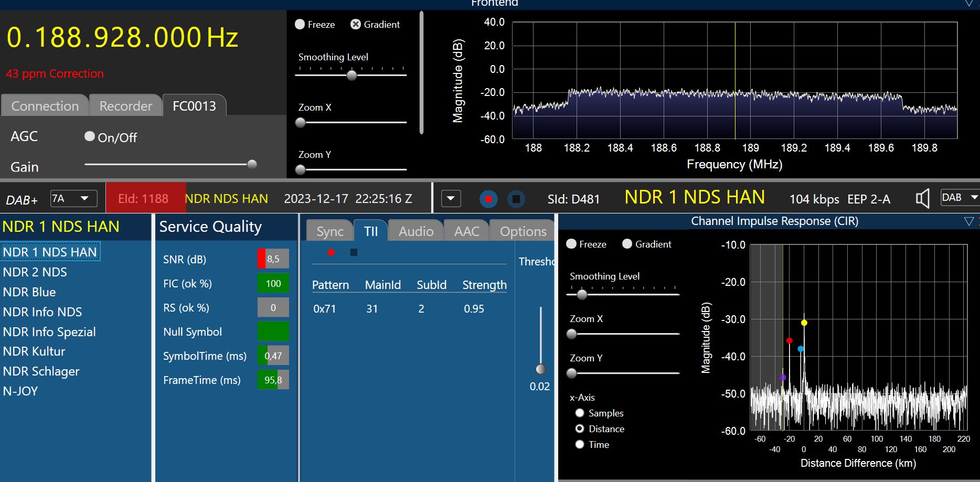Click the TII Threshold vertical slider handle
This screenshot has height=482, width=980.
(540, 369)
